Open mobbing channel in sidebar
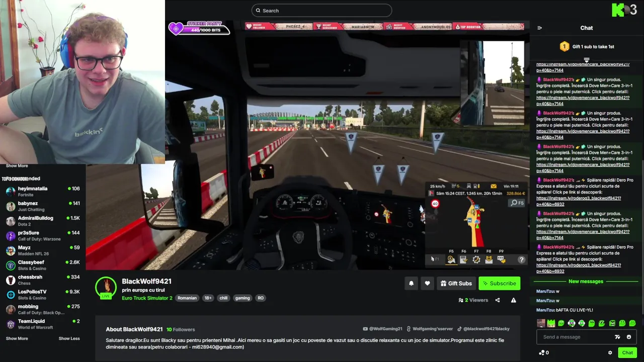Viewport: 644px width, 362px height. [x=43, y=310]
